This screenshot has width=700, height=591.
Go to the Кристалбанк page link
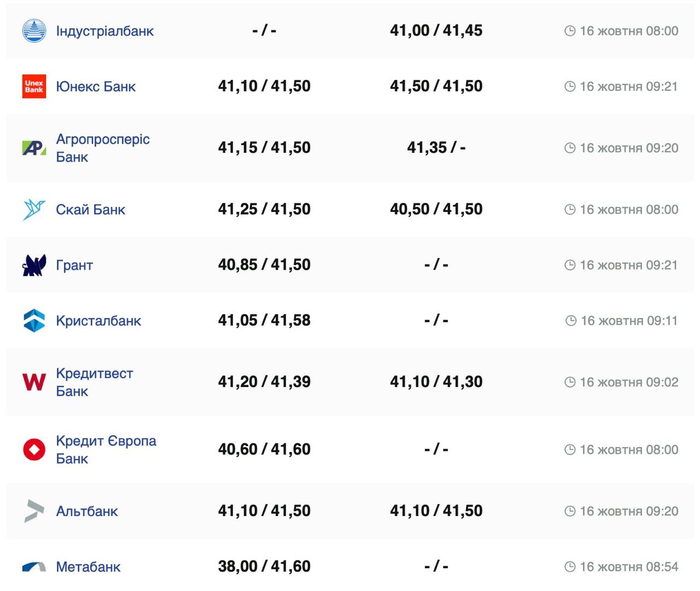tap(98, 321)
